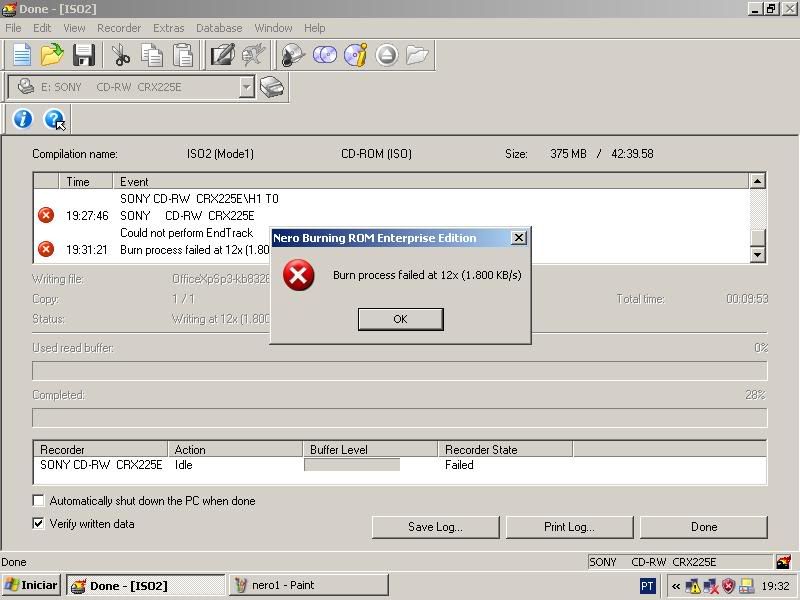Click the event log scroll down arrow
Screen dimensions: 800x600
click(x=758, y=254)
